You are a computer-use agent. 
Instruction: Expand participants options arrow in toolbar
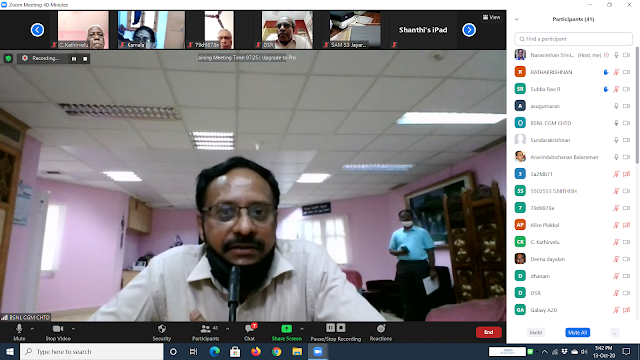(x=227, y=329)
